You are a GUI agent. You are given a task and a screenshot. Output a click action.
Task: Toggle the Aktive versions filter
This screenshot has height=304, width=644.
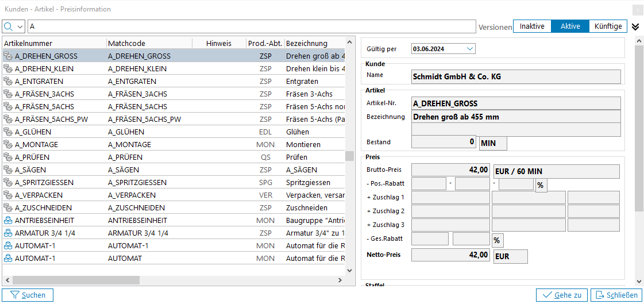[x=570, y=26]
